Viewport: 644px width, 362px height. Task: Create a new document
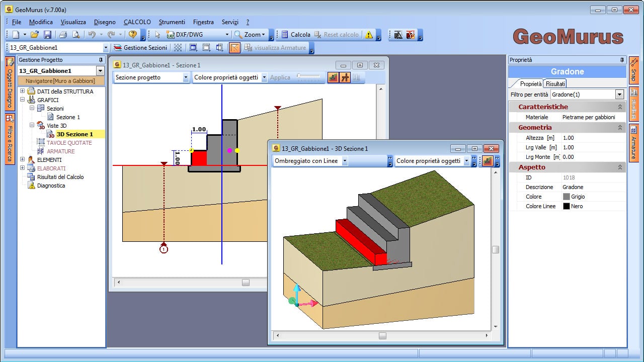coord(16,35)
